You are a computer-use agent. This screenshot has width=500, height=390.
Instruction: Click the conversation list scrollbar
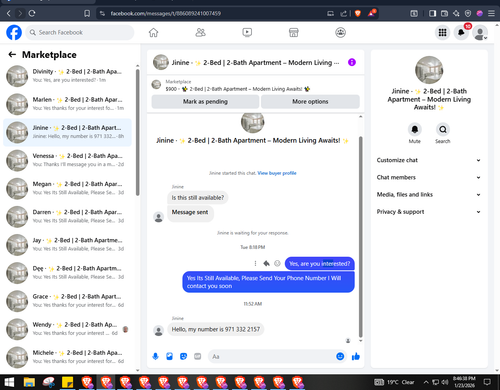[x=137, y=132]
